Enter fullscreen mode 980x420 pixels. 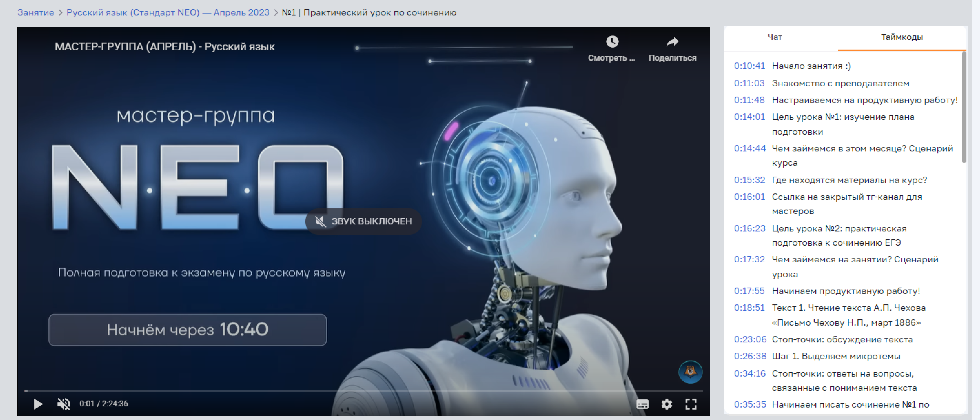click(691, 404)
